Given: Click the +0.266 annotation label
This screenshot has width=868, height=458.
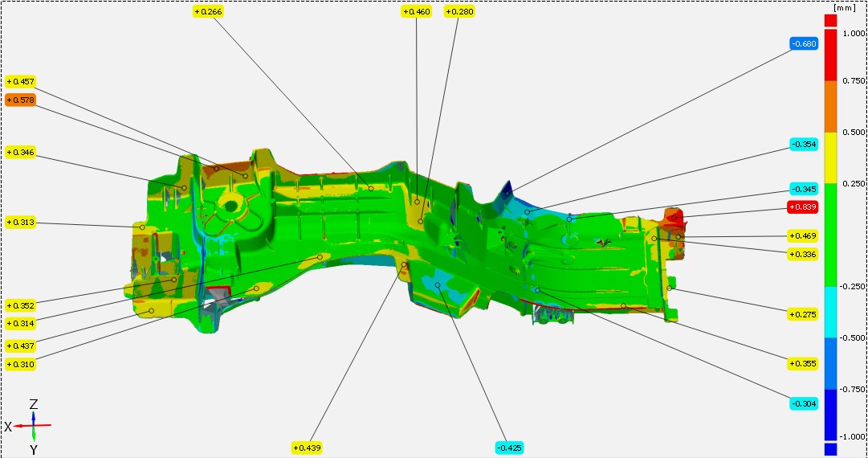Looking at the screenshot, I should pyautogui.click(x=208, y=11).
